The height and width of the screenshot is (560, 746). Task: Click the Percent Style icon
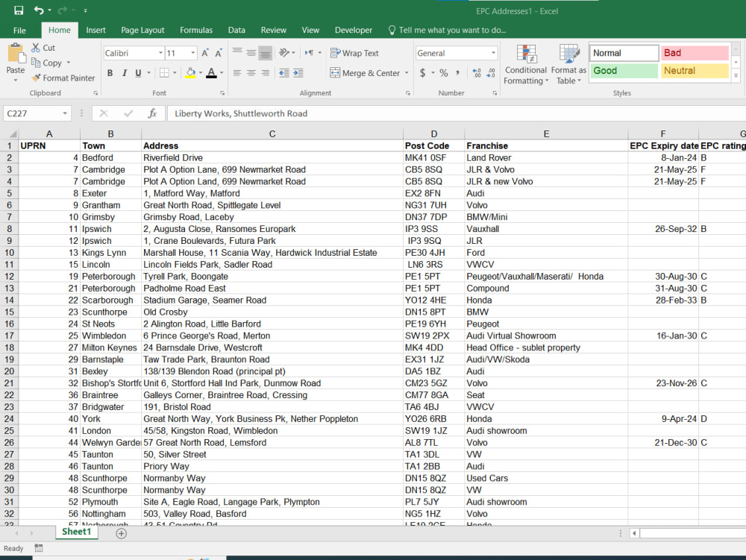(x=443, y=73)
